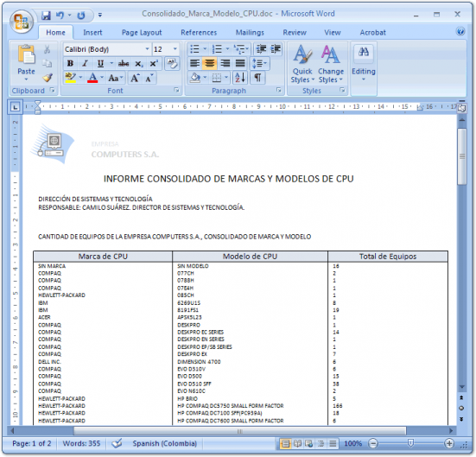Open Quick Styles gallery
This screenshot has height=457, width=476.
[302, 64]
